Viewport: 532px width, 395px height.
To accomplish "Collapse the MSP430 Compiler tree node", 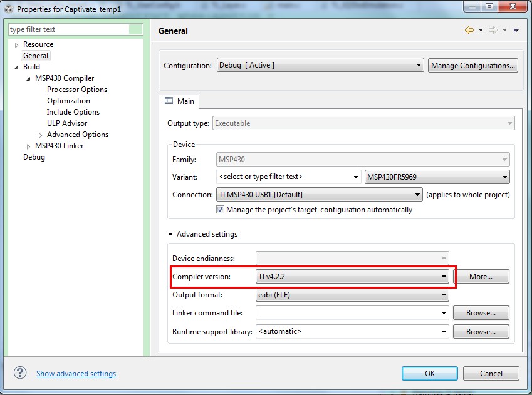I will 28,79.
